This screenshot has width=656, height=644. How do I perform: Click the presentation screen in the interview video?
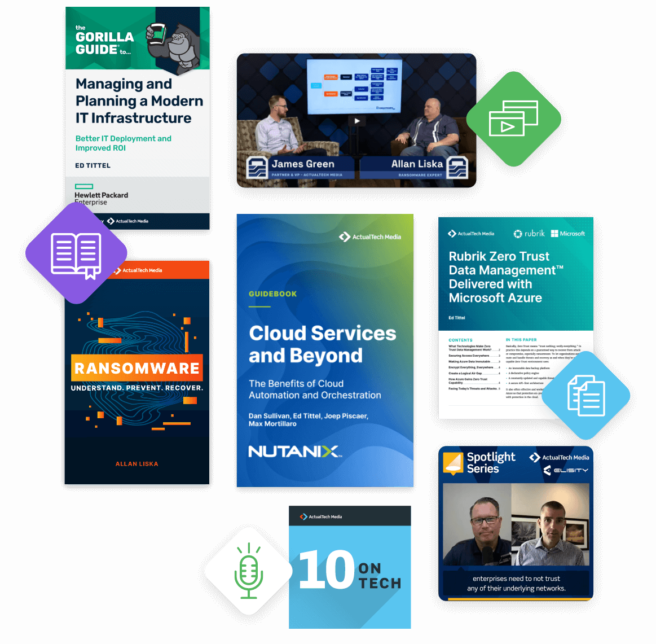point(354,86)
